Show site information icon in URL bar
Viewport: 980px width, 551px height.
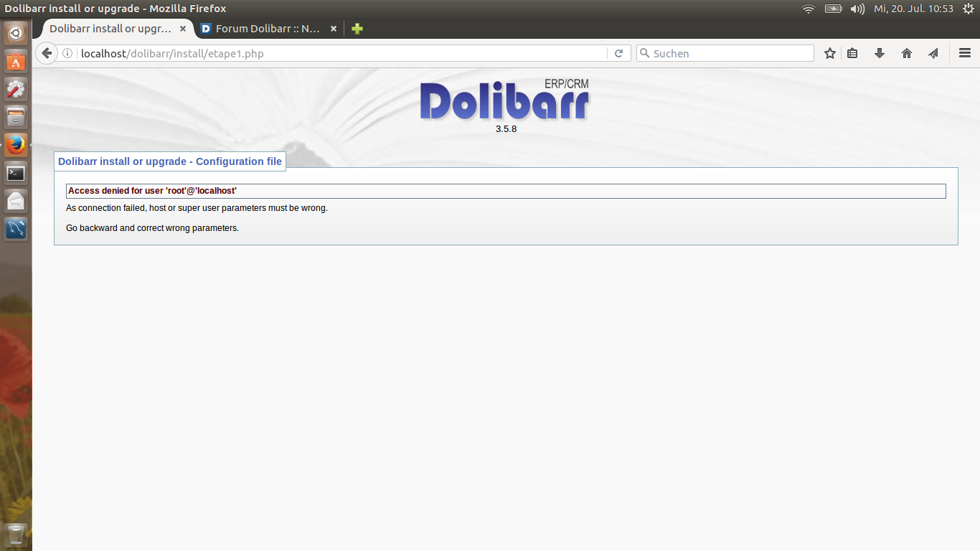67,53
